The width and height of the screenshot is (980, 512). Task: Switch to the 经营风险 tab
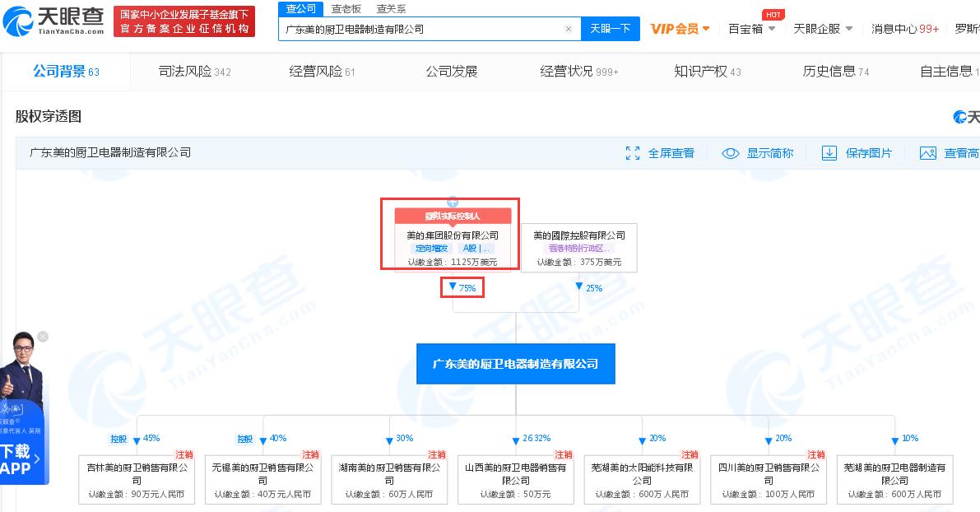tap(322, 72)
